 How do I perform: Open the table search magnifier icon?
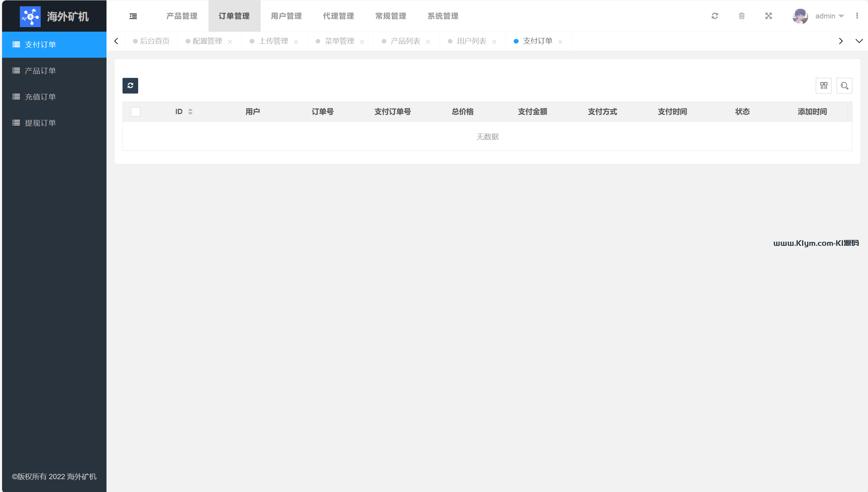(x=844, y=86)
